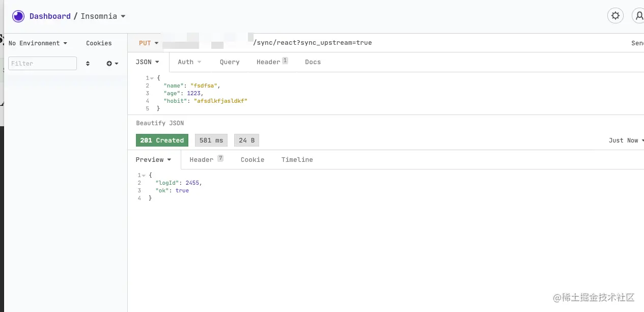Screen dimensions: 644x312
Task: Click the request URL /sync/react field
Action: pyautogui.click(x=313, y=43)
